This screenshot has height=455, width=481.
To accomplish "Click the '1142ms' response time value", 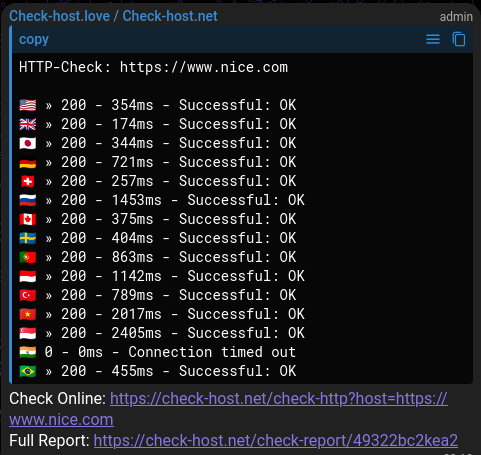I will tap(137, 276).
